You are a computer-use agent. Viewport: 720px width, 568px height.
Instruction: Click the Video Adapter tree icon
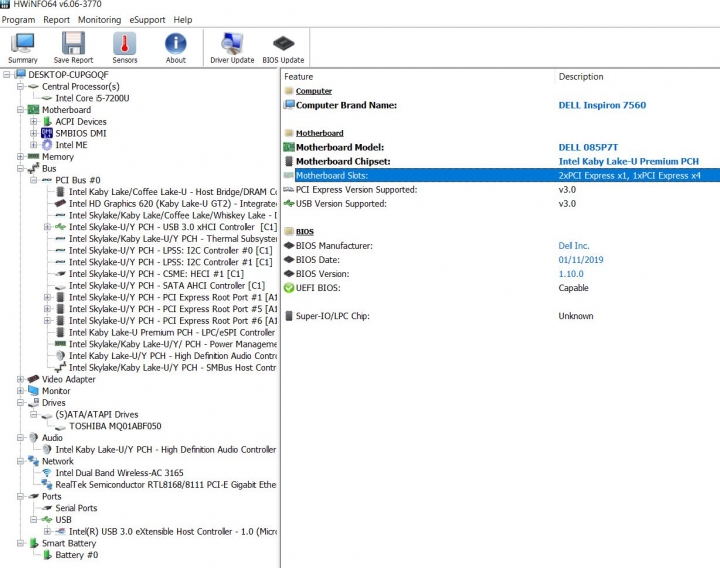[33, 379]
